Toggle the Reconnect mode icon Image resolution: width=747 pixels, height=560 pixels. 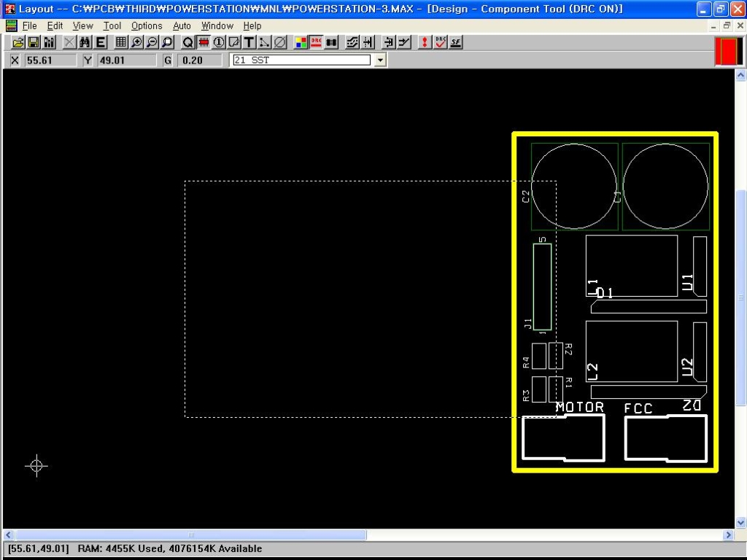coord(332,42)
